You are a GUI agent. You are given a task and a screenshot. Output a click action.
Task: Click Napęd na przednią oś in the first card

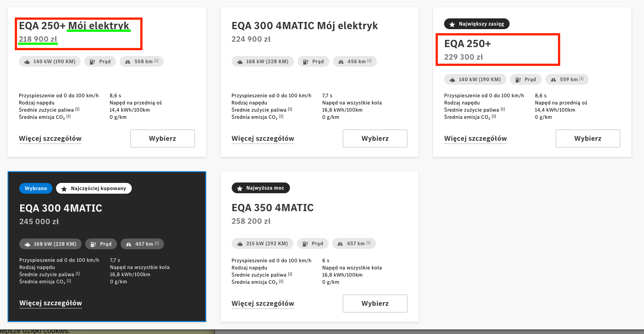coord(136,103)
